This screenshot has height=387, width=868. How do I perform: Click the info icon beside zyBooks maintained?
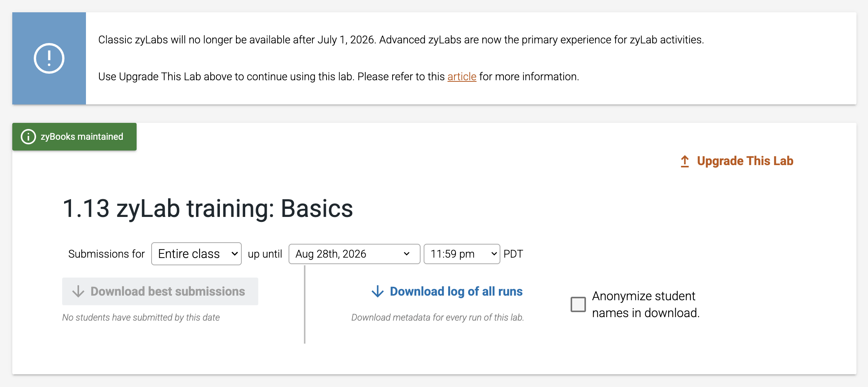pos(28,137)
